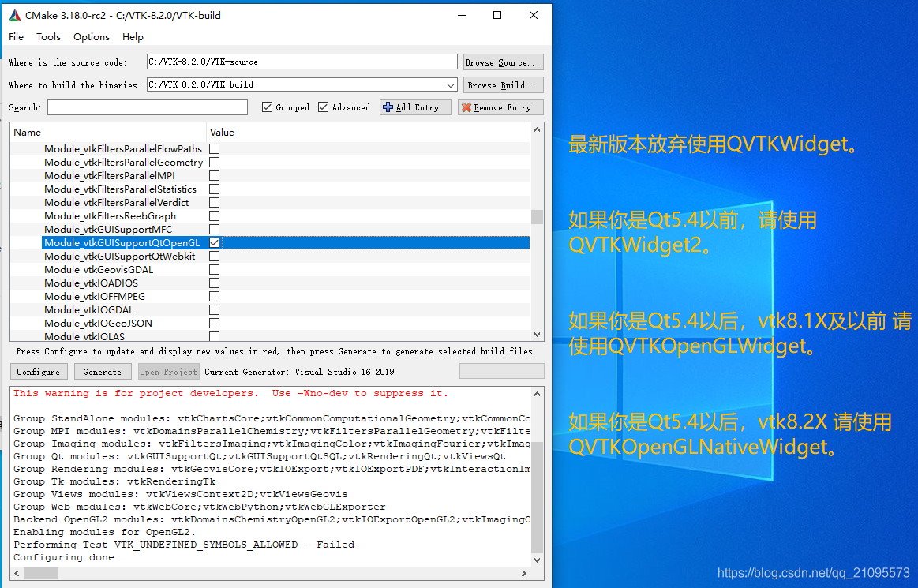Expand the build binaries path dropdown
This screenshot has height=588, width=918.
pyautogui.click(x=450, y=85)
